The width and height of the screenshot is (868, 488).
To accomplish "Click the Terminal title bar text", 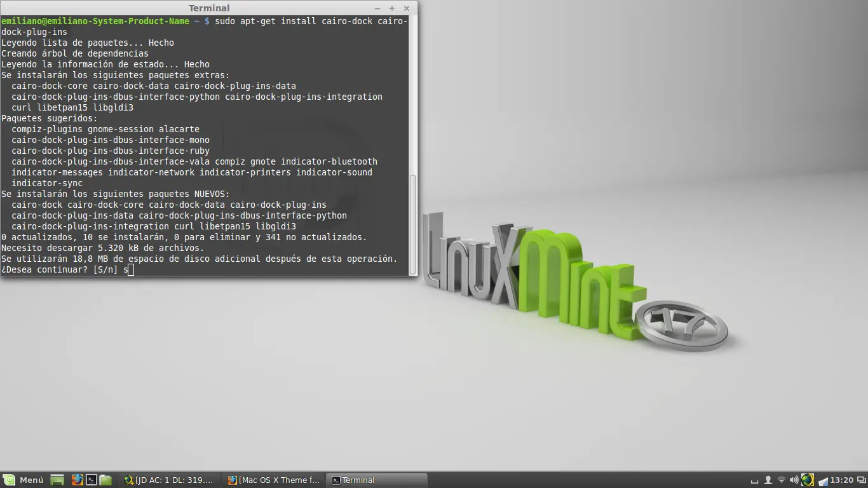I will 209,8.
